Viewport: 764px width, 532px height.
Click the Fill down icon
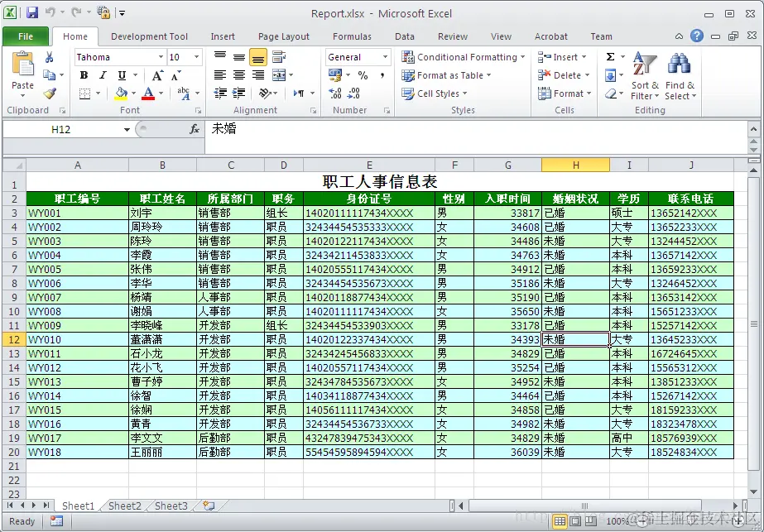coord(610,75)
